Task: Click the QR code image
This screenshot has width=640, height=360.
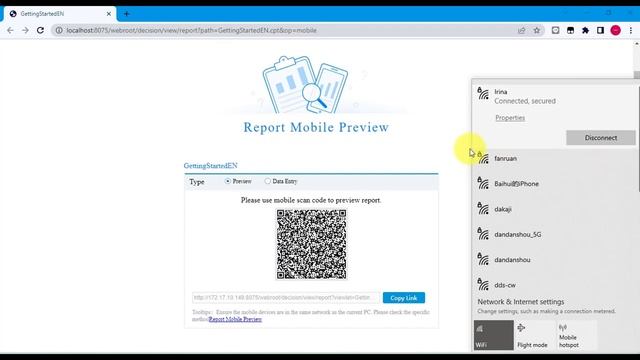Action: tap(311, 244)
